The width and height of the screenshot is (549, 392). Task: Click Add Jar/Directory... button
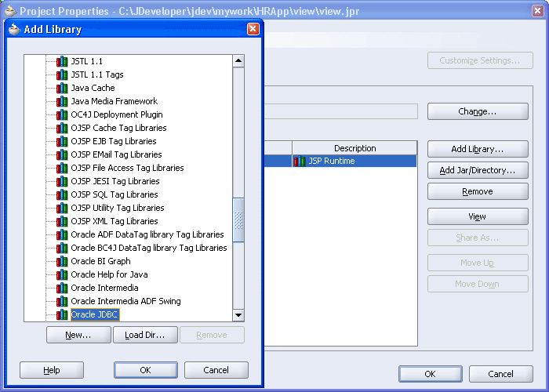(478, 170)
